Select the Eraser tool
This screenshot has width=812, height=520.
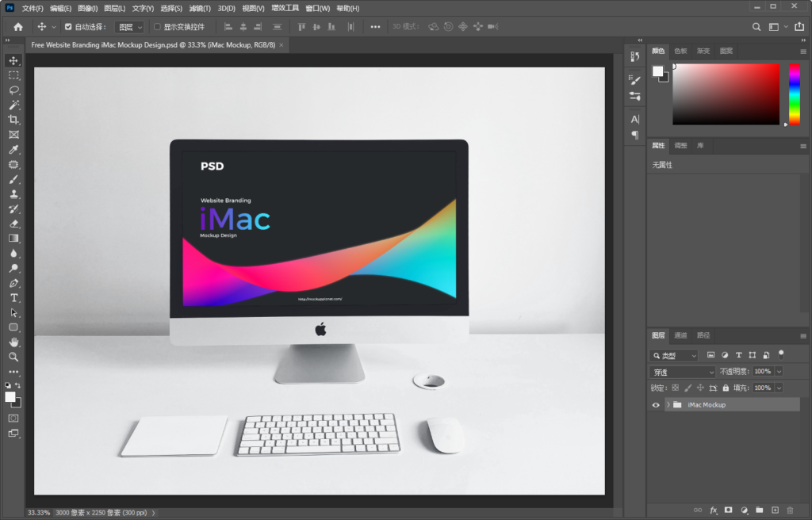click(13, 224)
